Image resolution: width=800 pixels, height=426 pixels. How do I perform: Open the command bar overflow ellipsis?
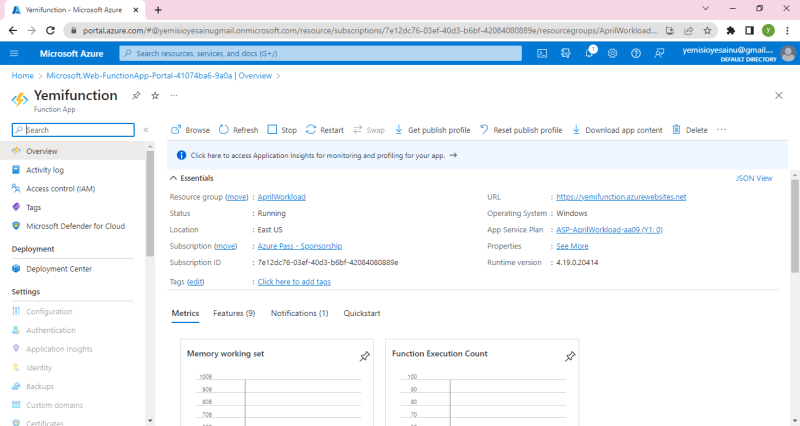[721, 130]
